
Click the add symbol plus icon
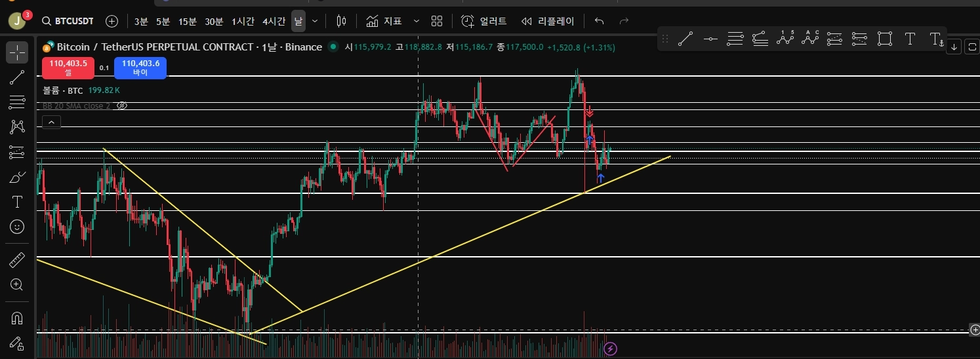click(112, 21)
